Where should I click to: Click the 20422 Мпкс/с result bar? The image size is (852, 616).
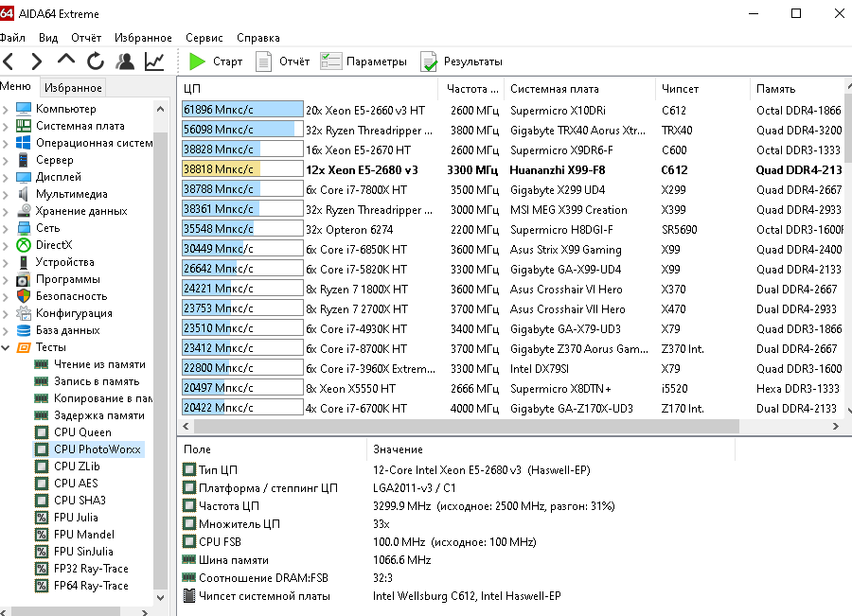[x=242, y=408]
